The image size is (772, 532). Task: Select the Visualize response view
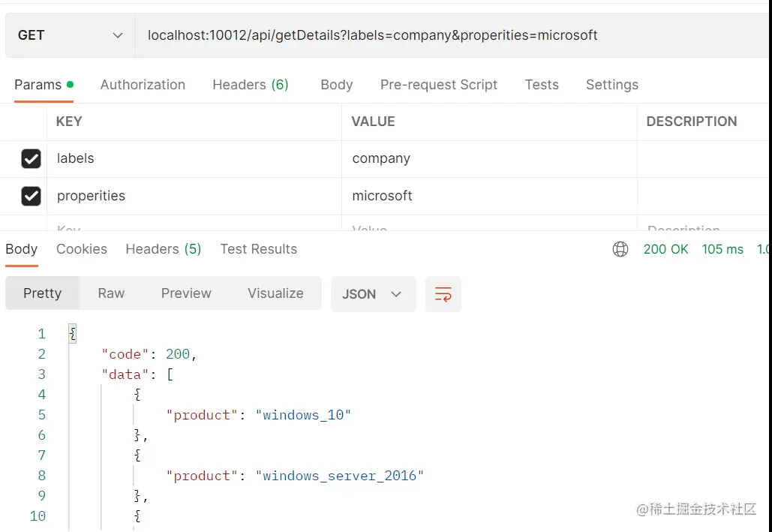click(275, 293)
